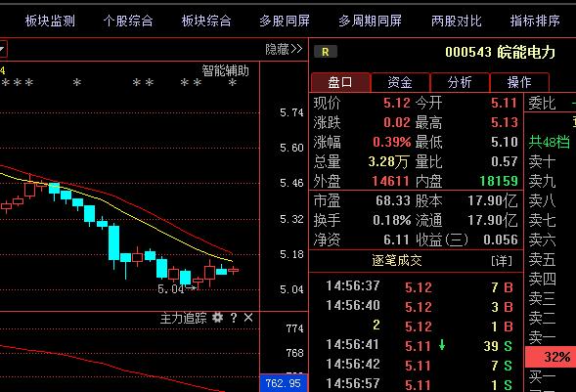Switch to the 分析 tab
The width and height of the screenshot is (576, 392).
click(460, 82)
